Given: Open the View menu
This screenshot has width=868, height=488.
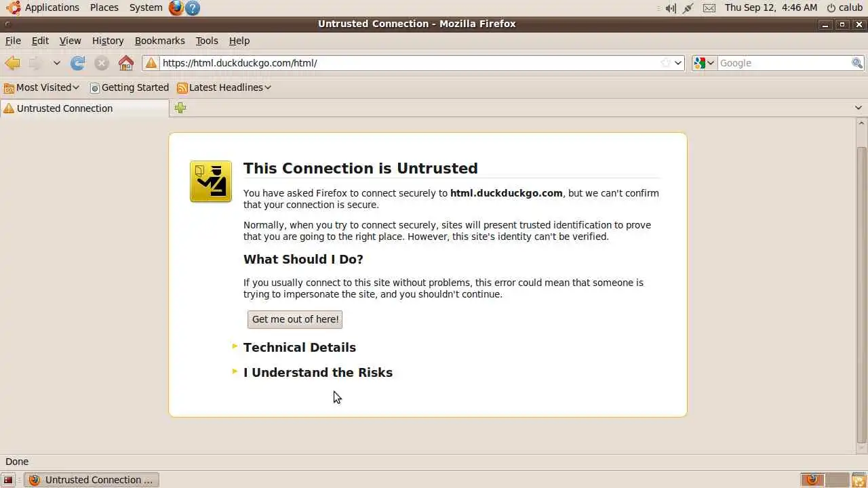Looking at the screenshot, I should click(x=70, y=41).
